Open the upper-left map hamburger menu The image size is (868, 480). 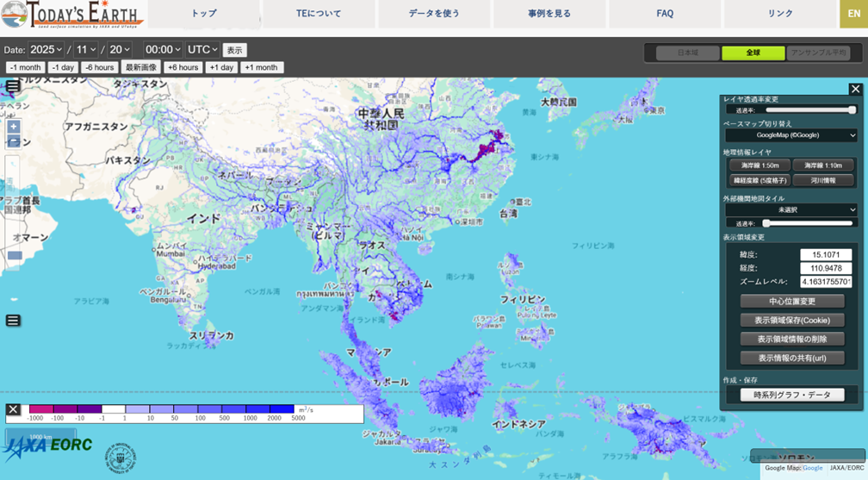13,86
